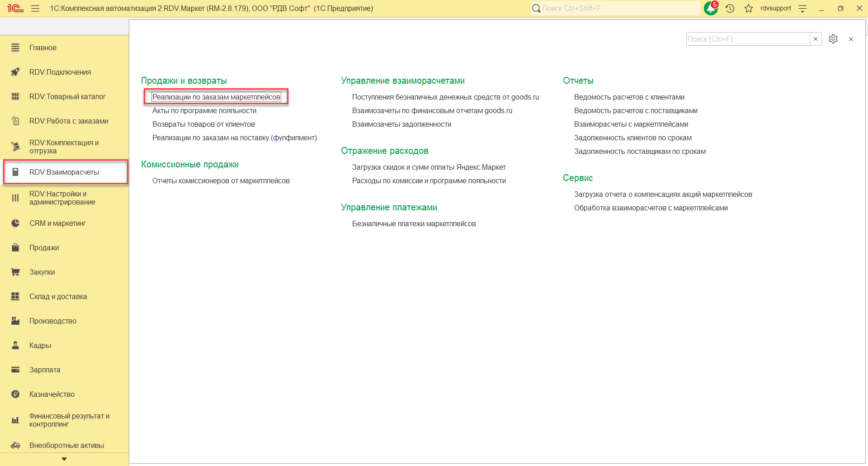
Task: Click the CRM и маркетинг pie icon
Action: 15,223
